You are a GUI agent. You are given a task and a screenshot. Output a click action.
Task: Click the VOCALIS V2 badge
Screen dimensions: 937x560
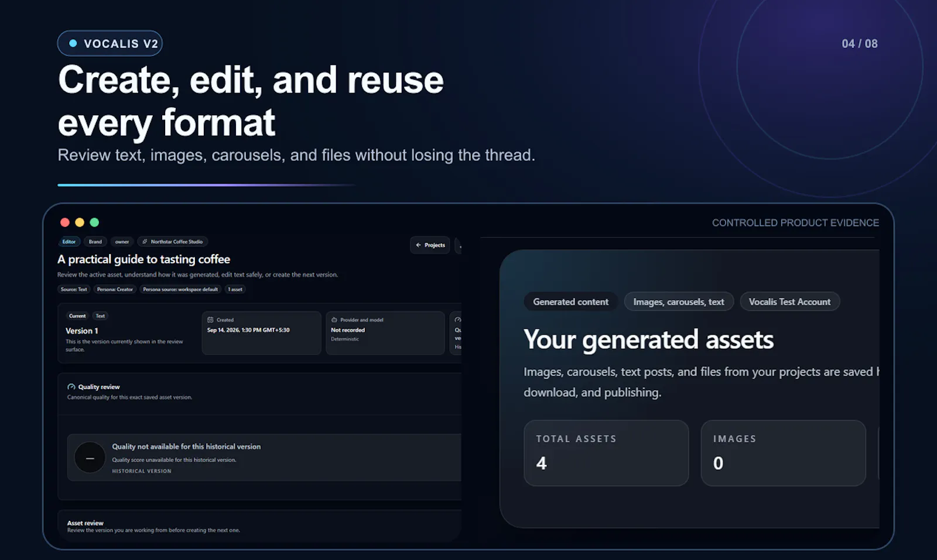pyautogui.click(x=110, y=43)
